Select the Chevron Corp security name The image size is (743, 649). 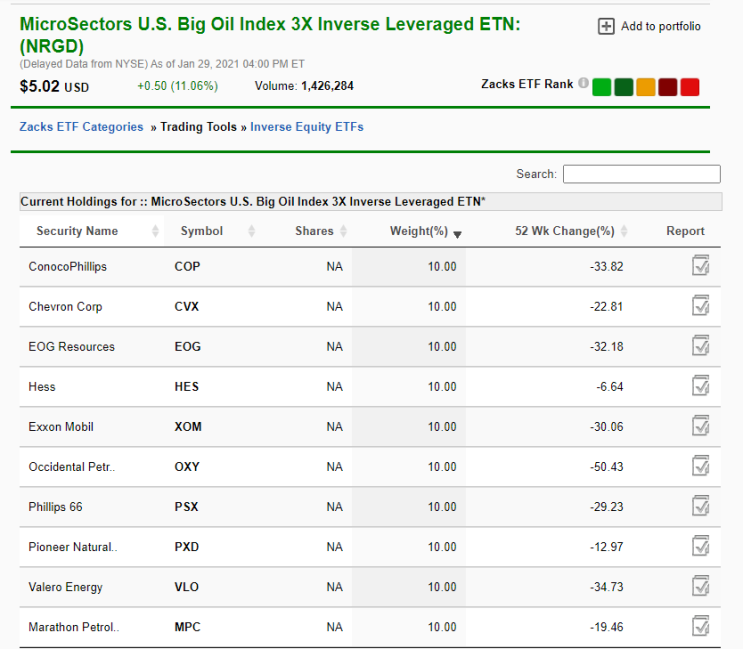coord(65,306)
